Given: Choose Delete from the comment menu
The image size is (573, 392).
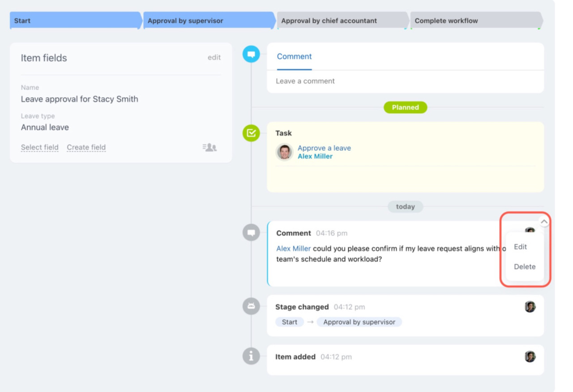Looking at the screenshot, I should [x=525, y=267].
